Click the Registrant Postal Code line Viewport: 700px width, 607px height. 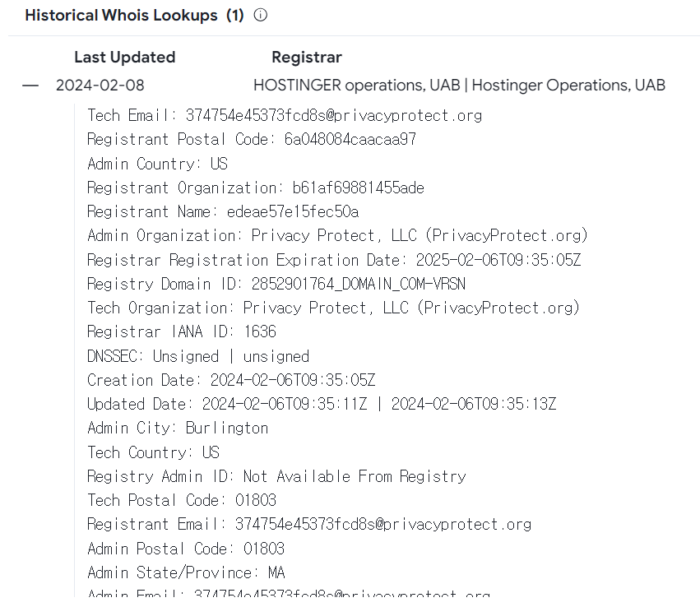[252, 139]
